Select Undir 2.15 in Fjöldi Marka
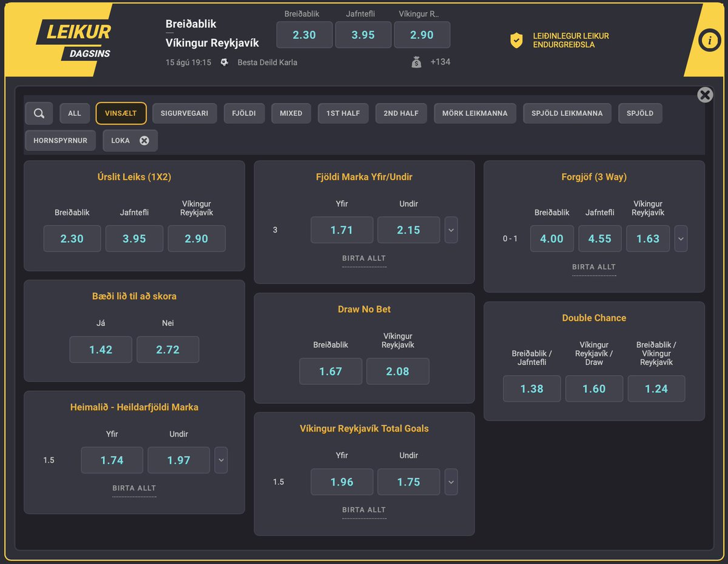 tap(408, 230)
